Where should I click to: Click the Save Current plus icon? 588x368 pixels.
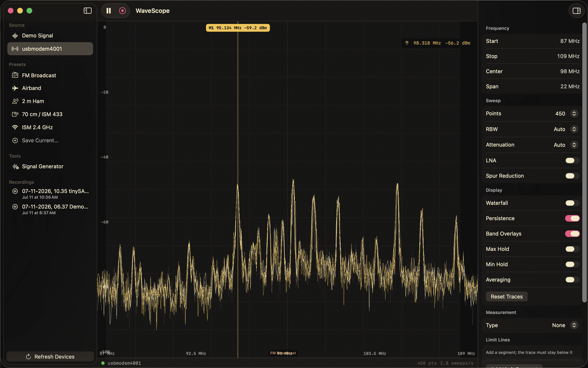tap(15, 140)
